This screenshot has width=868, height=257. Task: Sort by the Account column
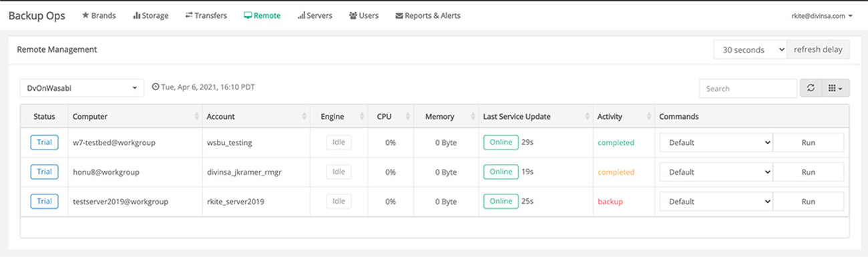click(x=255, y=116)
